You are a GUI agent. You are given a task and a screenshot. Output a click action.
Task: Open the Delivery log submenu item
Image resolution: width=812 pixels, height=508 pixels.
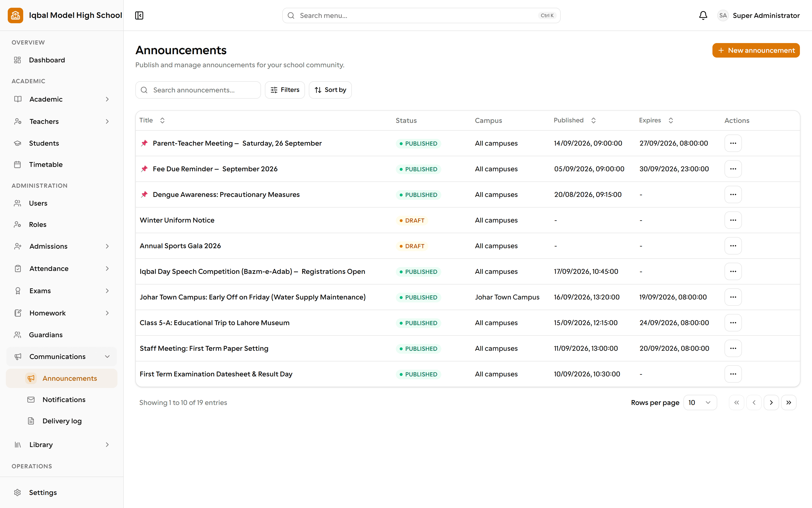tap(62, 421)
